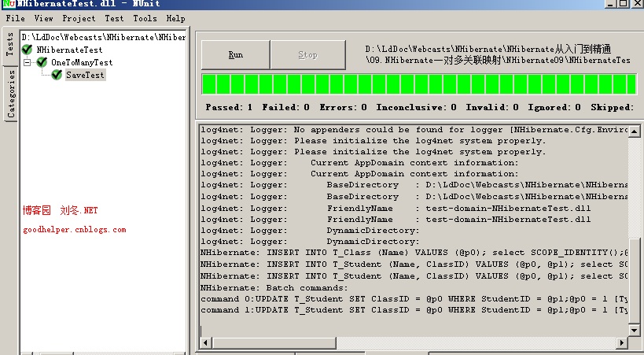Screen dimensions: 644x355
Task: Click the green test progress bar
Action: [419, 84]
